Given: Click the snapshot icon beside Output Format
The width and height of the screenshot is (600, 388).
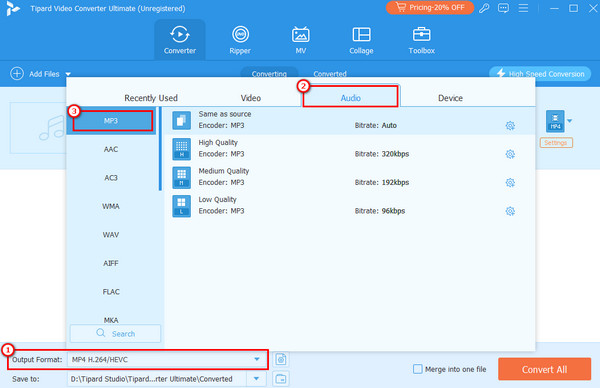Looking at the screenshot, I should coord(281,359).
